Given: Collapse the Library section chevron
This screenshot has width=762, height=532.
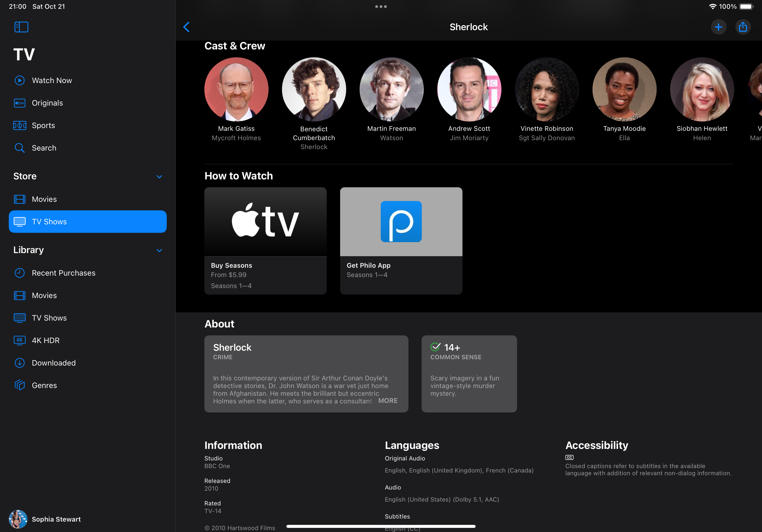Looking at the screenshot, I should tap(159, 250).
